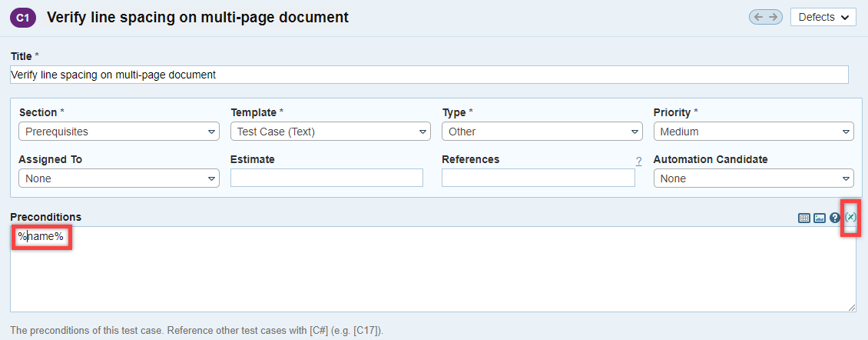The height and width of the screenshot is (340, 868).
Task: Open the Priority dropdown showing Medium
Action: (753, 132)
